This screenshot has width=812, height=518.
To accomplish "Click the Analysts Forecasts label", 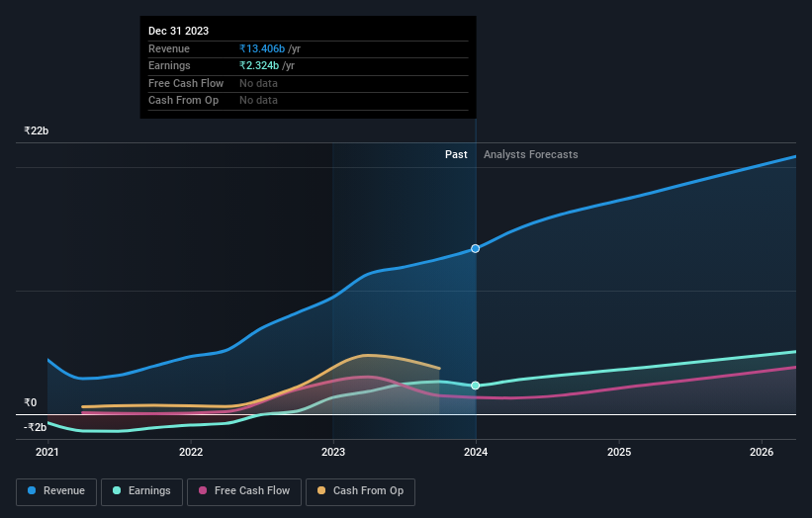I will click(x=531, y=155).
